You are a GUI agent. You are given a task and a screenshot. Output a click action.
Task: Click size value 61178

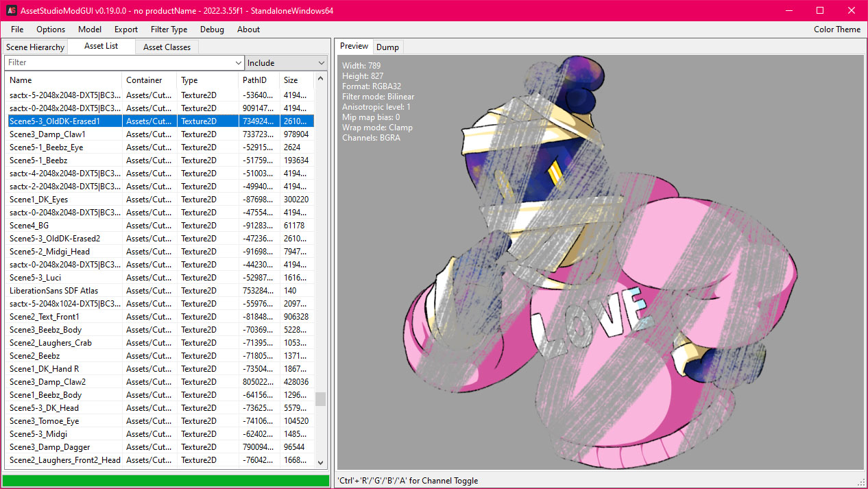coord(294,226)
